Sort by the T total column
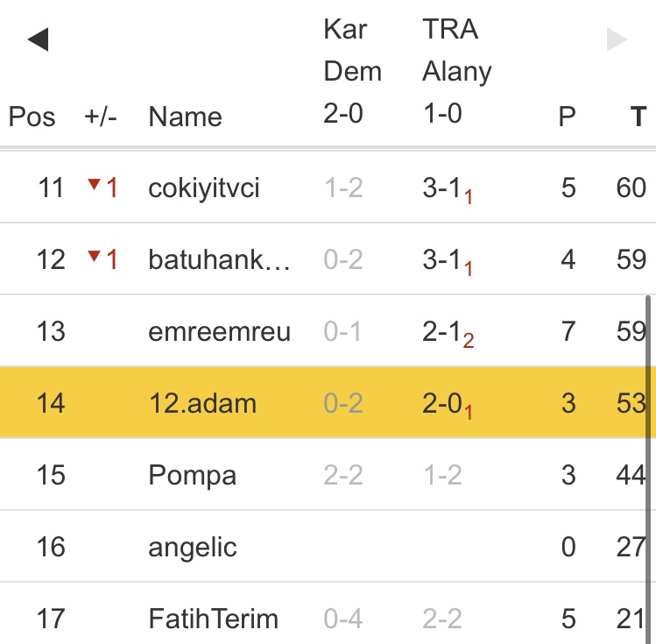This screenshot has width=656, height=644. [x=638, y=117]
